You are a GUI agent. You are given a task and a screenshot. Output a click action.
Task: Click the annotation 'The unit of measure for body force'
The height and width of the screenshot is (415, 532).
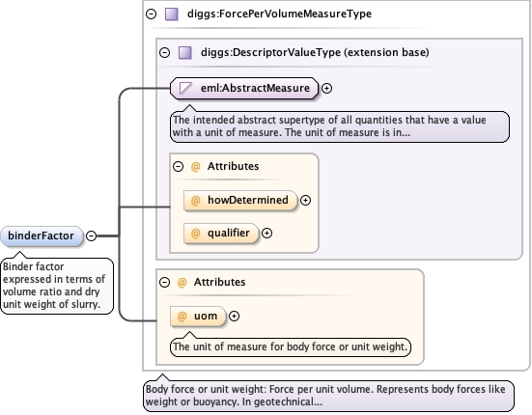tap(291, 346)
